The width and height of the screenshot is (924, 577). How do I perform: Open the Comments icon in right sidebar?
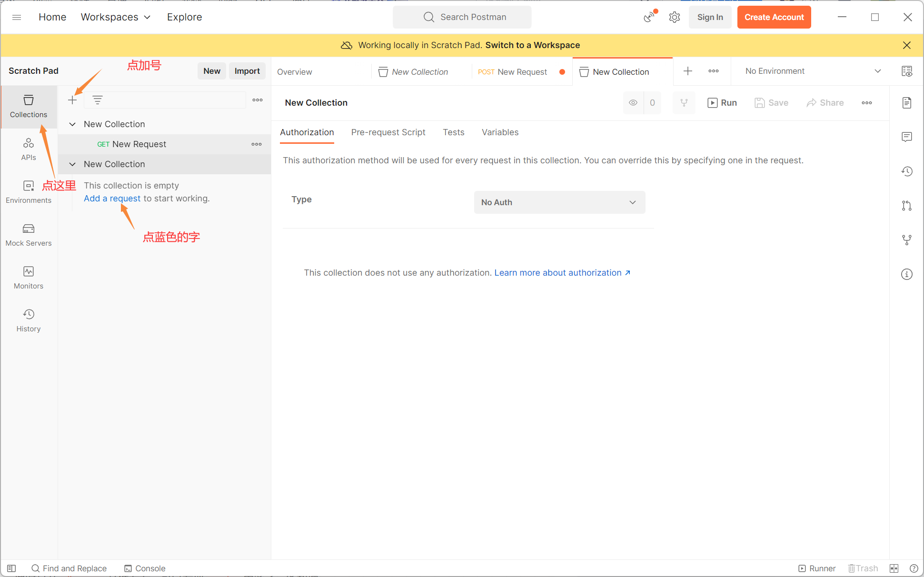[x=907, y=137]
